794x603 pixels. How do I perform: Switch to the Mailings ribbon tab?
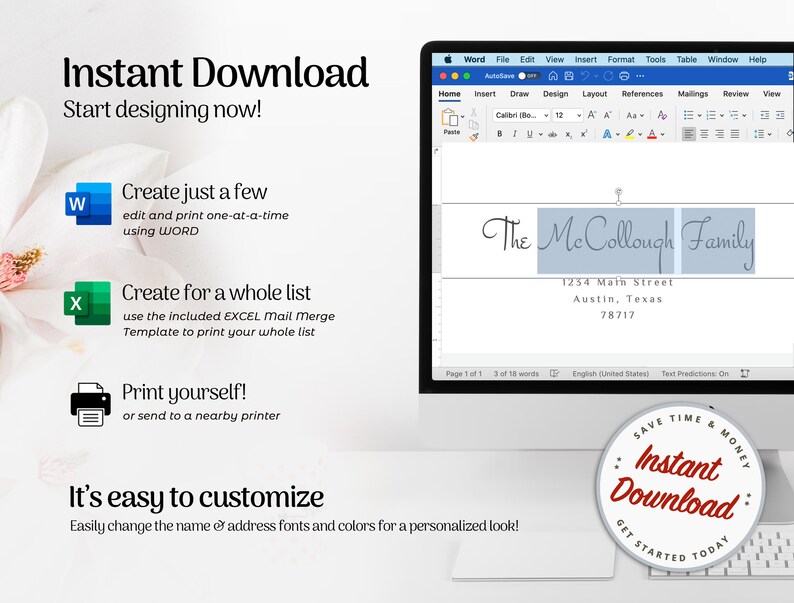point(693,94)
